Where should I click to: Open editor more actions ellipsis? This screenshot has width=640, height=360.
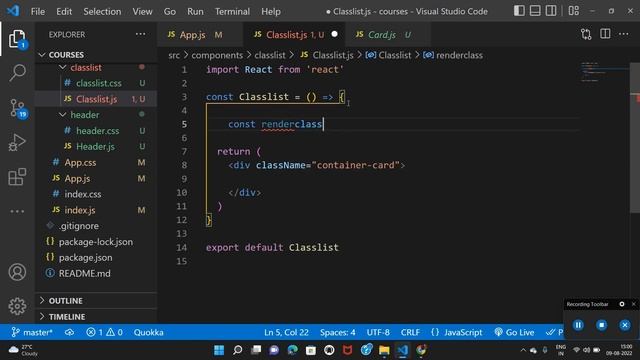click(624, 34)
